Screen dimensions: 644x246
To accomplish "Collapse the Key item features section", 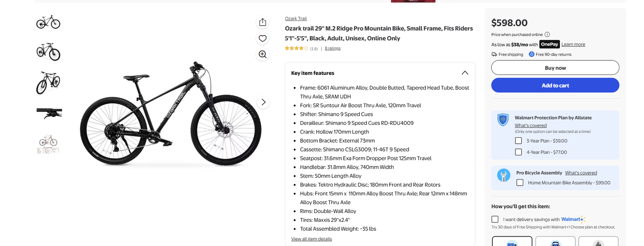I will point(465,73).
